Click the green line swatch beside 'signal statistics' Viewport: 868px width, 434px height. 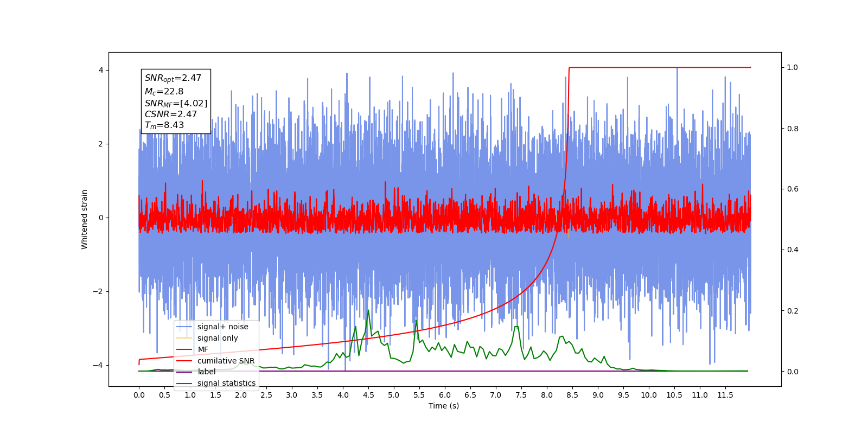pos(184,383)
